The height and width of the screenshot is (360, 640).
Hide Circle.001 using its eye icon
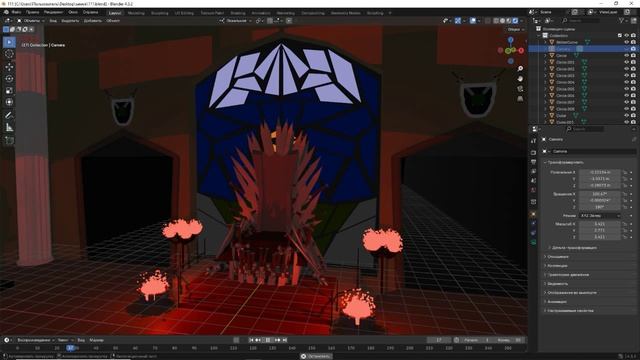627,62
